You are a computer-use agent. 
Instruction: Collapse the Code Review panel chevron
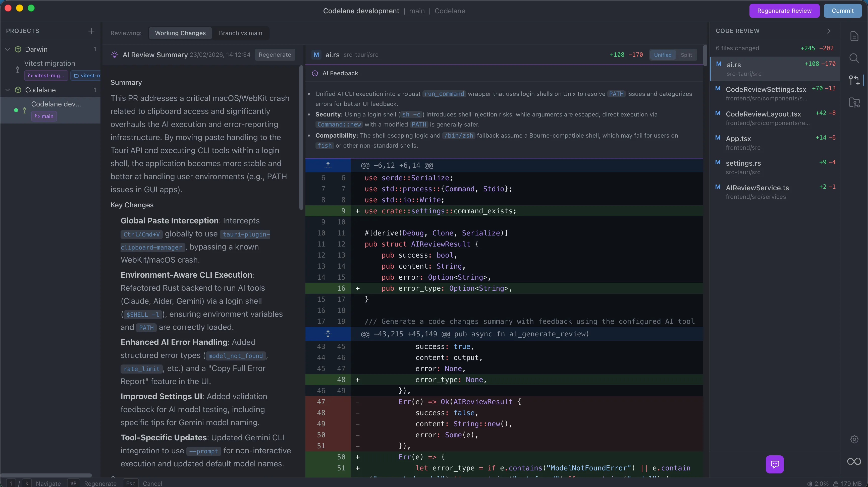(829, 31)
